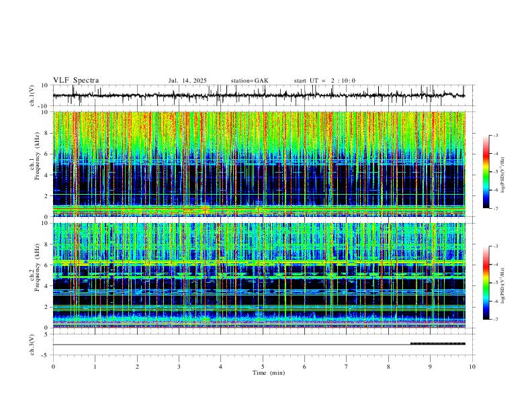
Task: Click the log(PSD) label beside upper color bar
Action: tap(503, 175)
